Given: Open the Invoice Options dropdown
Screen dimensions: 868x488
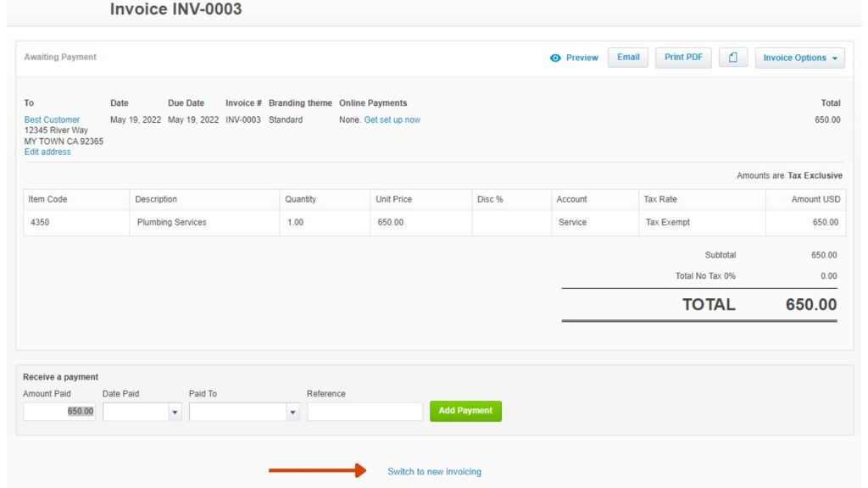Looking at the screenshot, I should click(x=800, y=58).
